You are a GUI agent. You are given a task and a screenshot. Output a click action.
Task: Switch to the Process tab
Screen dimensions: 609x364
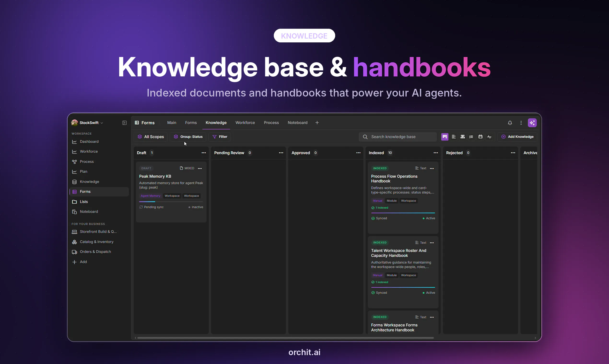271,123
